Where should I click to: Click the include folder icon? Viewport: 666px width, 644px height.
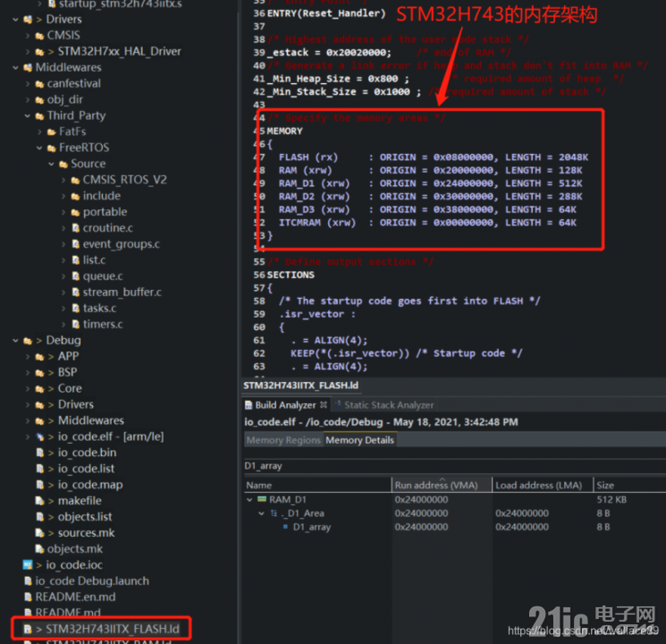click(75, 197)
